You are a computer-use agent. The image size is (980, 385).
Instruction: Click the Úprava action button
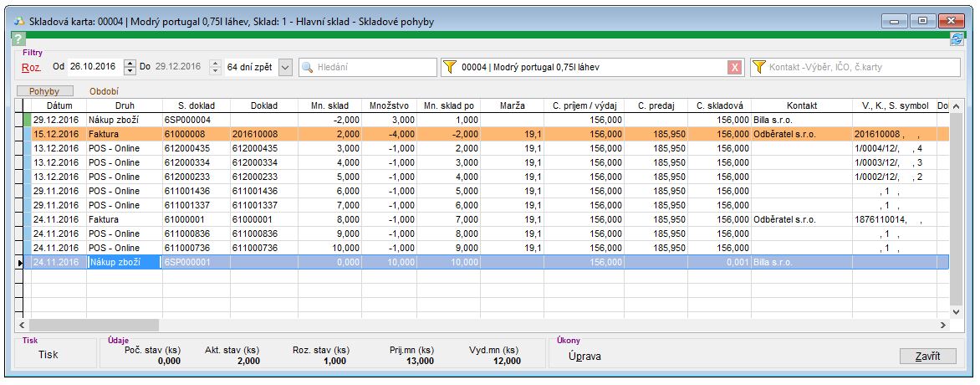(582, 356)
